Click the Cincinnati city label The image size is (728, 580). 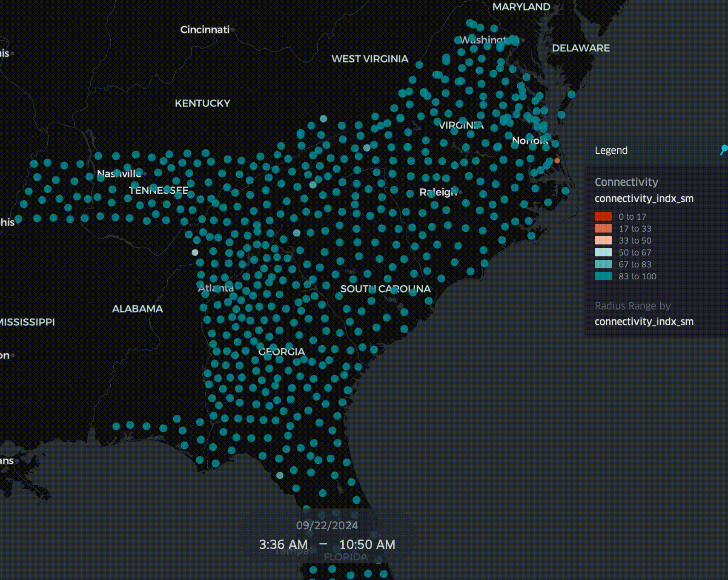coord(205,30)
